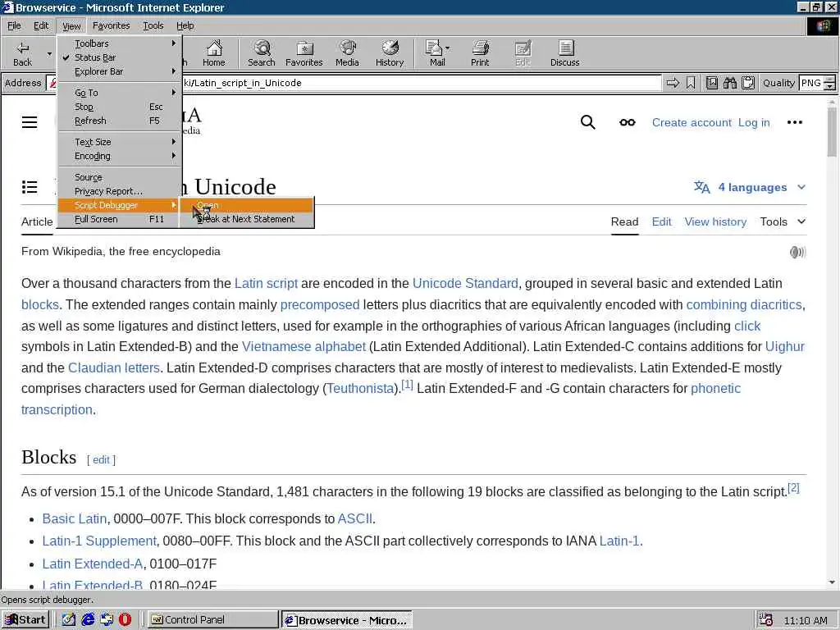Expand the 4 languages dropdown
This screenshot has height=630, width=840.
point(750,187)
